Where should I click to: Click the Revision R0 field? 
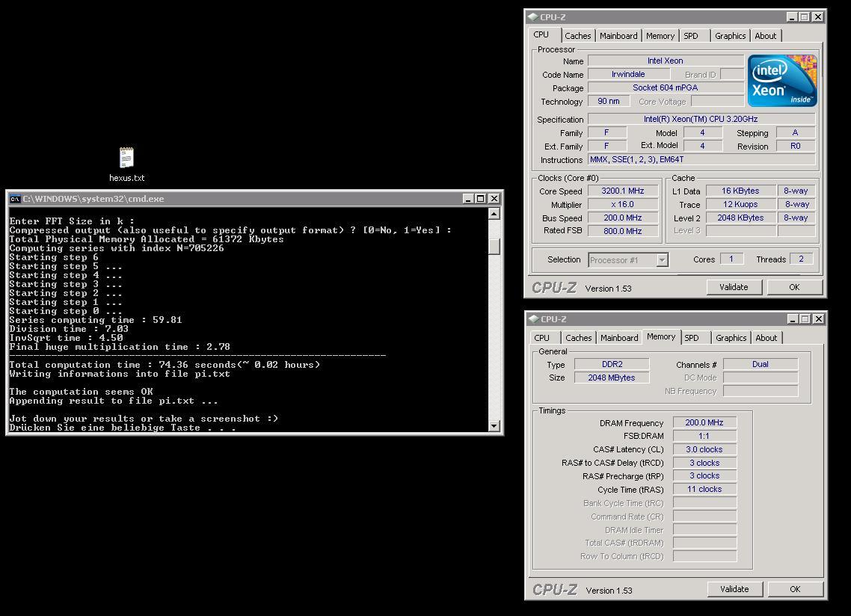point(796,146)
